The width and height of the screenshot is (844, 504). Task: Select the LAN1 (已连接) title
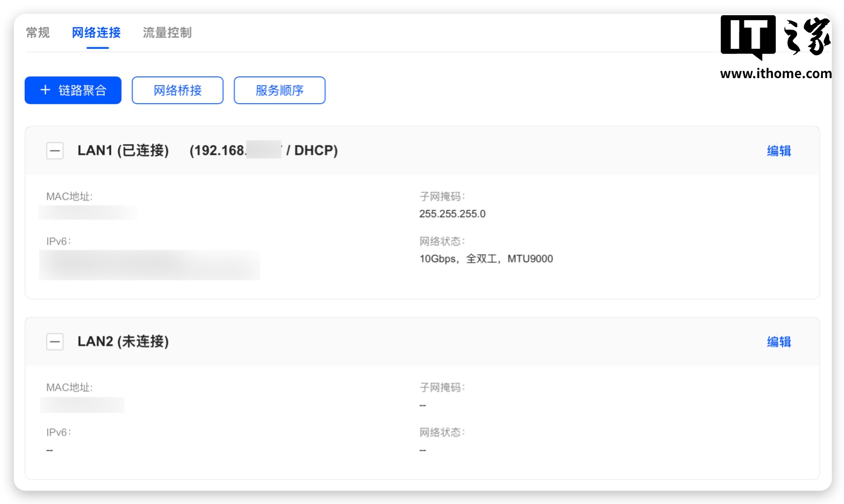pyautogui.click(x=123, y=150)
